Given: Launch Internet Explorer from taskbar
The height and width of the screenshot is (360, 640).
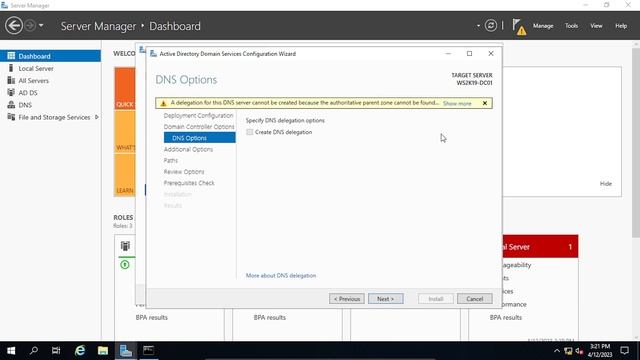Looking at the screenshot, I should (80, 351).
